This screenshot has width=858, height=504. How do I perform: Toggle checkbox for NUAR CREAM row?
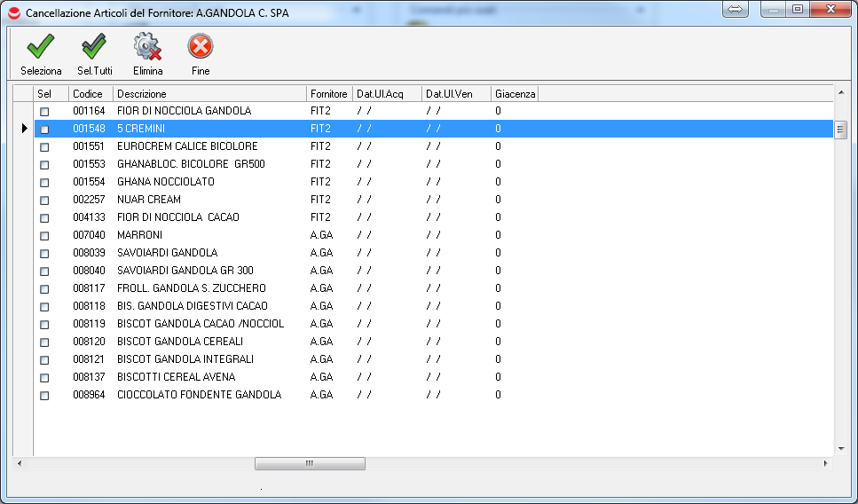click(44, 201)
